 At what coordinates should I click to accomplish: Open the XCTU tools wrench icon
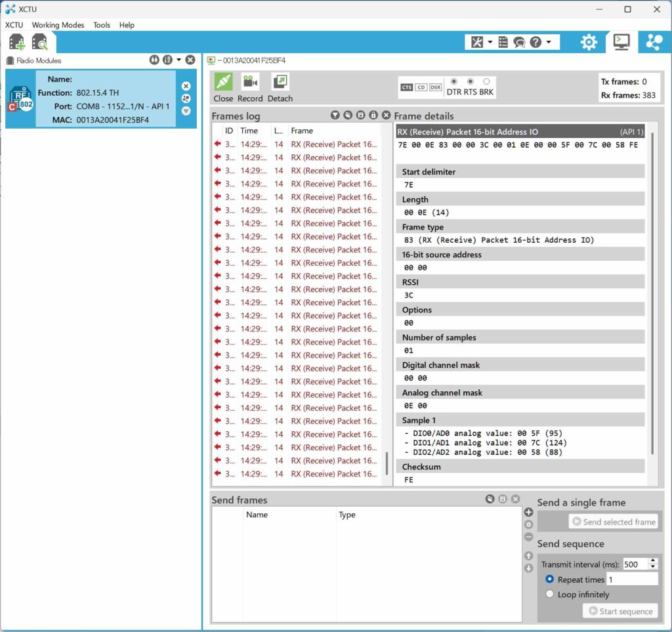[x=477, y=42]
